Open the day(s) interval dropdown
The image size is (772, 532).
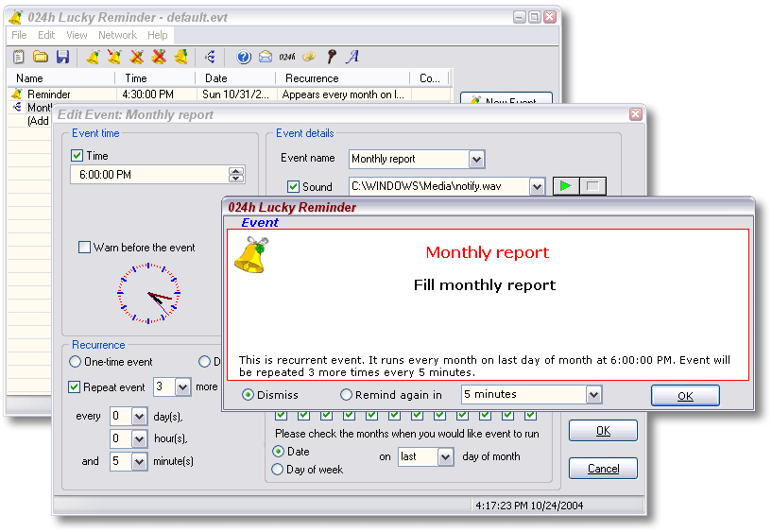(139, 417)
